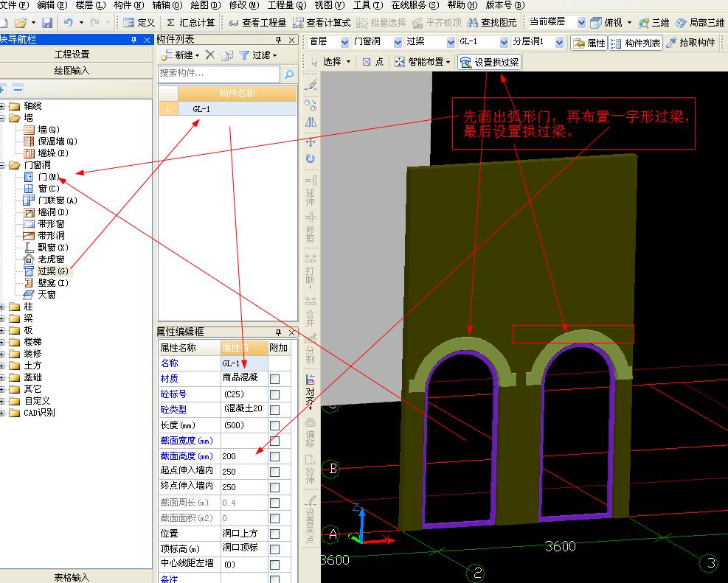Click 局部三维 toolbar button
Screen dimensions: 728x583
700,22
